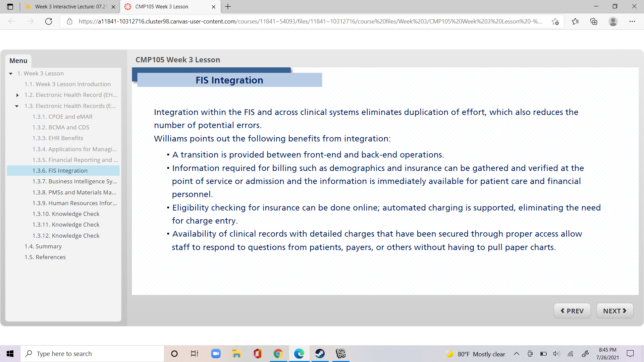Collapse section 1.3 Electronic Health Records
This screenshot has height=362, width=644.
17,106
